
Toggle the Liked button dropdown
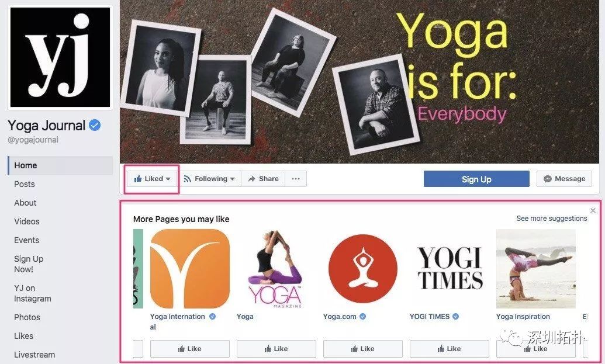coord(152,179)
